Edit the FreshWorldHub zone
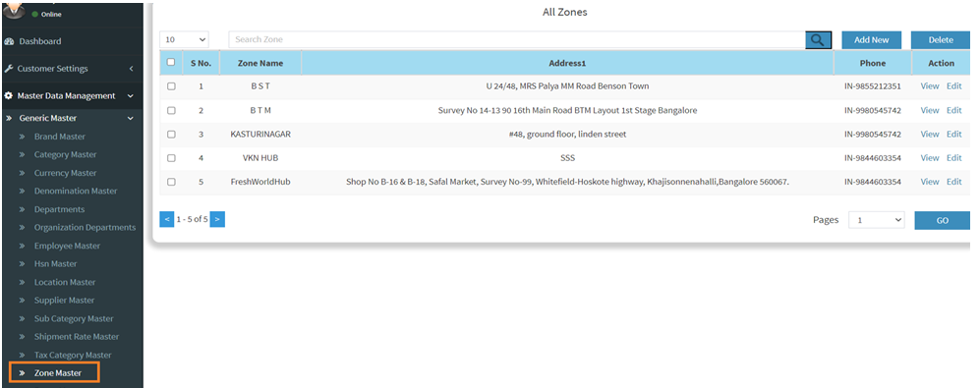This screenshot has height=388, width=980. click(x=953, y=181)
